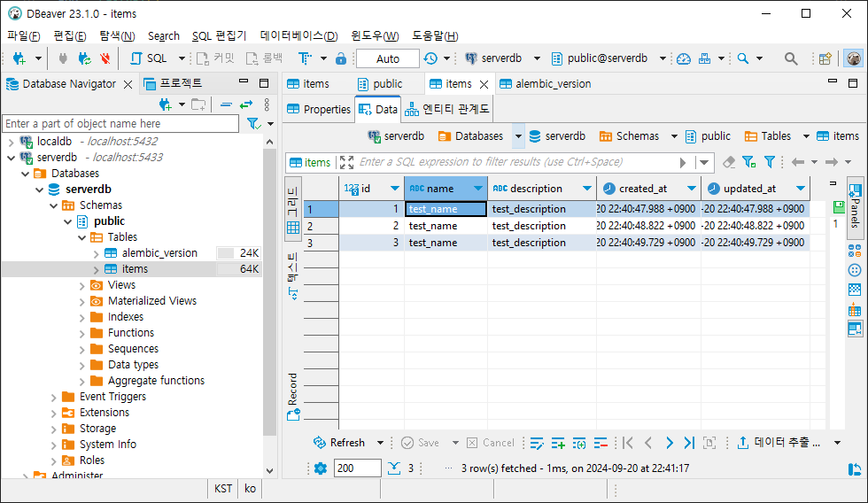Viewport: 868px width, 503px height.
Task: Open the 파일 menu
Action: point(23,36)
